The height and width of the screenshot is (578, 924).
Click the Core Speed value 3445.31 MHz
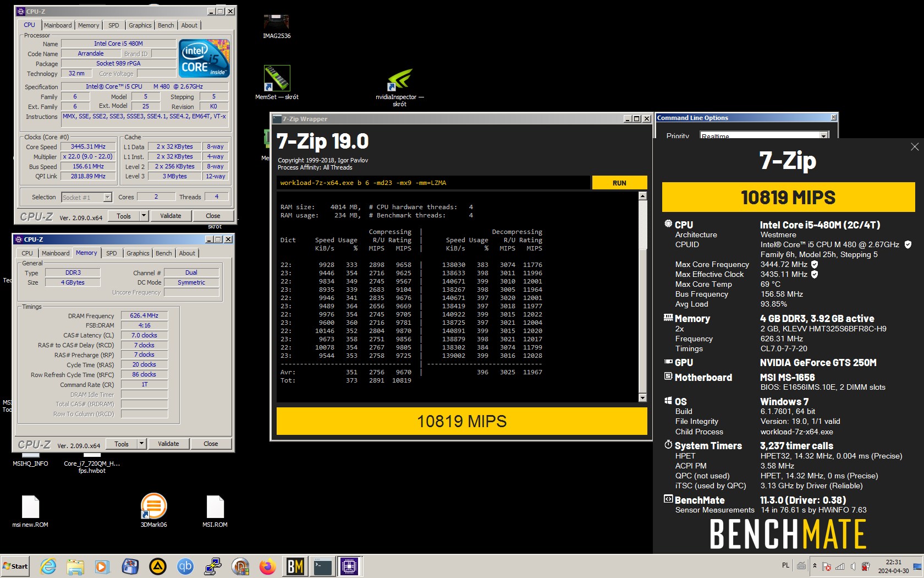pos(88,146)
